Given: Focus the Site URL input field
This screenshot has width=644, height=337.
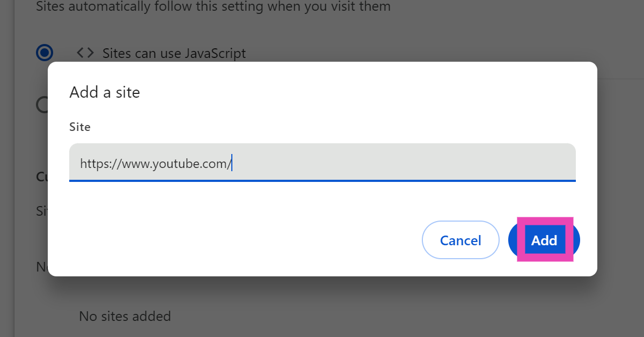Looking at the screenshot, I should [322, 163].
